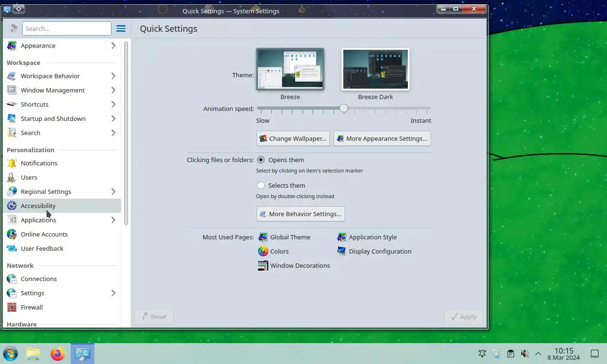607x364 pixels.
Task: Click the Network Settings icon
Action: click(x=12, y=293)
